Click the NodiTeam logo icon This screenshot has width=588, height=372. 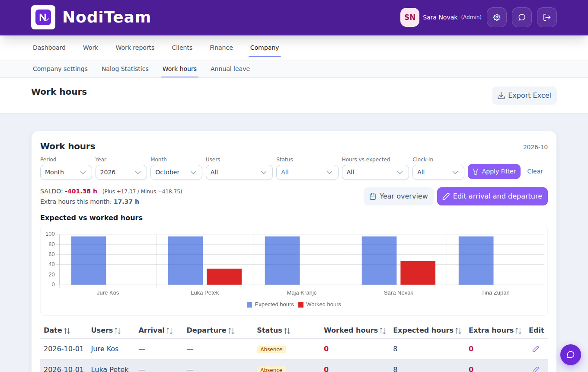coord(43,17)
